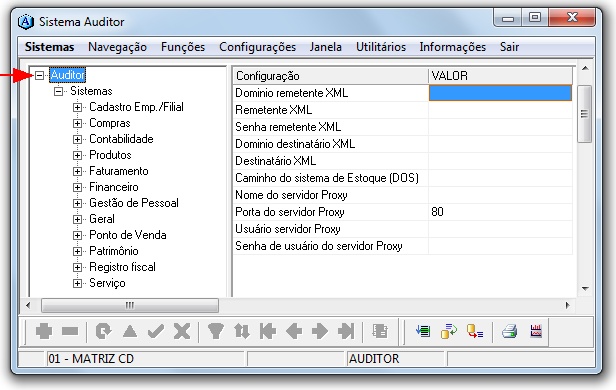Click Caminho do sistema de Estoque (DOS)
The width and height of the screenshot is (616, 390).
click(x=327, y=178)
